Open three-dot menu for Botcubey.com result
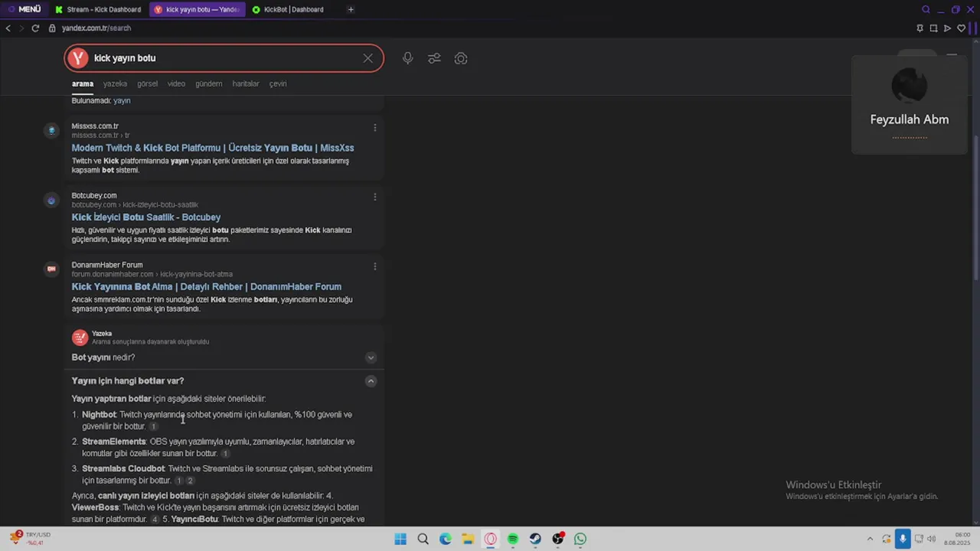The image size is (980, 551). [374, 197]
